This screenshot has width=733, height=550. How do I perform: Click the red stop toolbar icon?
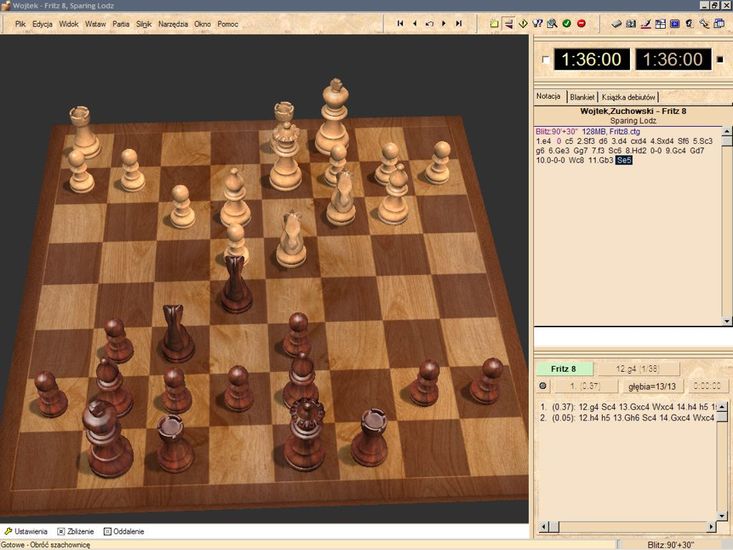[581, 22]
